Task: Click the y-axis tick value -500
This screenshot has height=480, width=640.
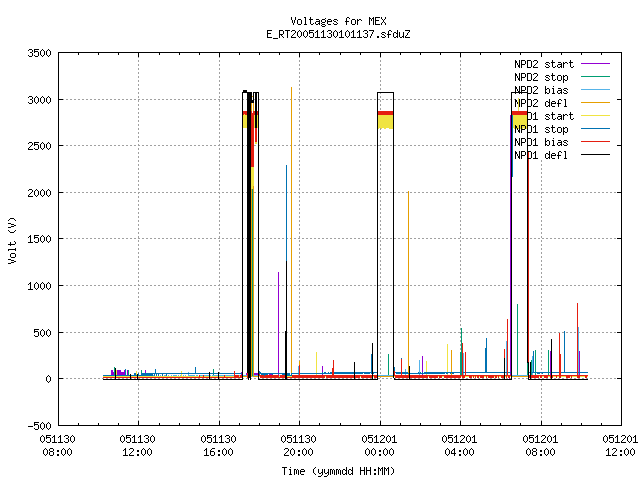Action: coord(40,426)
